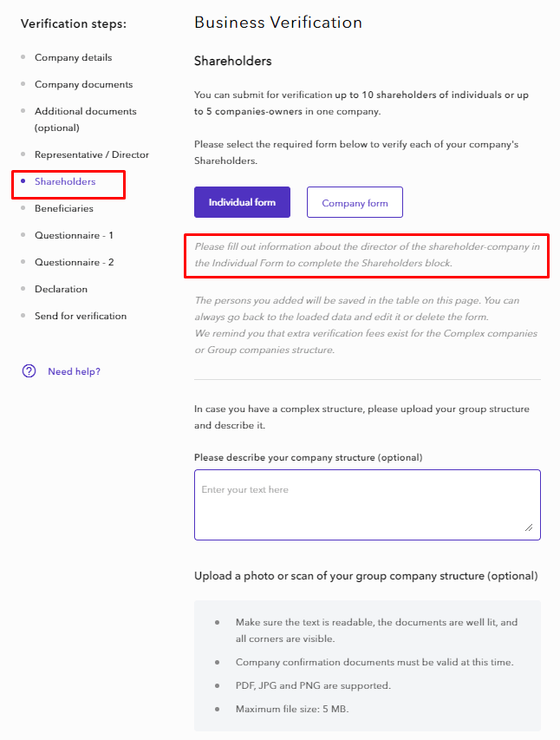Open the Company details step
The height and width of the screenshot is (740, 560).
[x=73, y=57]
